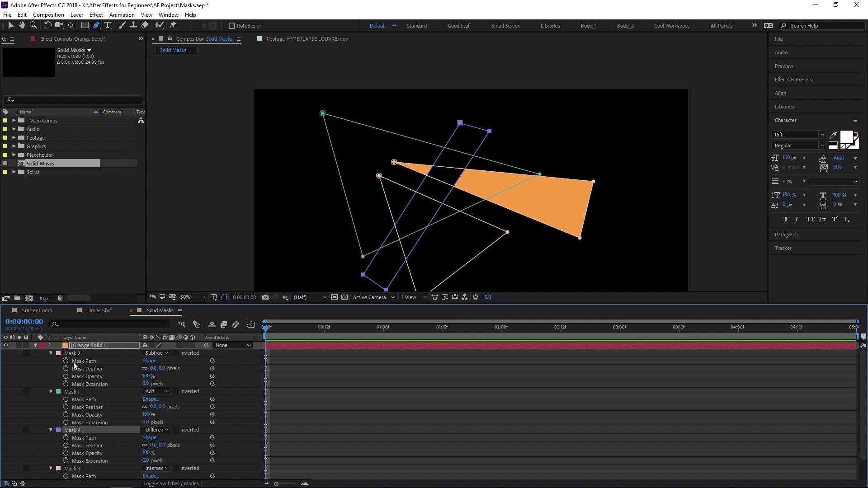
Task: Toggle Mask Opacity stopwatch under Mask 1
Action: click(66, 414)
